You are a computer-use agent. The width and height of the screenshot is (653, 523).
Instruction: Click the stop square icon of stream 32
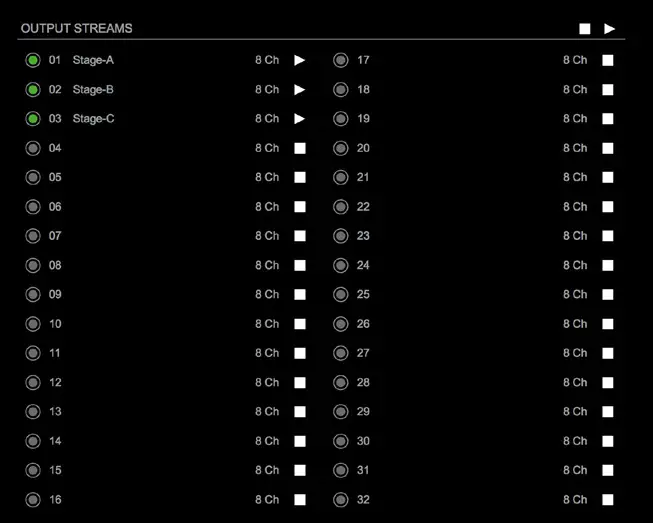(608, 499)
